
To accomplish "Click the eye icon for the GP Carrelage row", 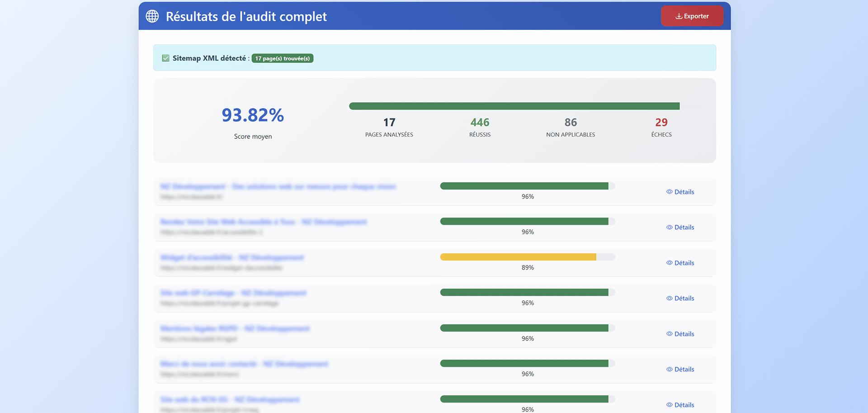I will [669, 299].
